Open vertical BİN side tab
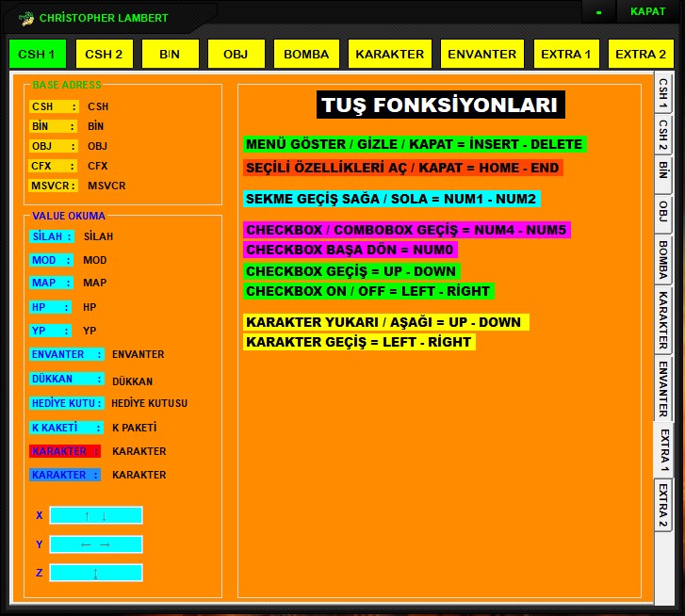Screen dimensions: 685x616 coord(662,173)
